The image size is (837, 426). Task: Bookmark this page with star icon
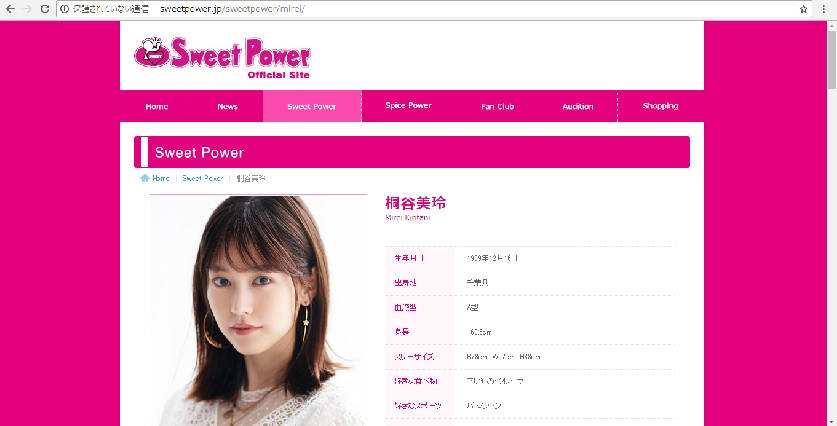point(803,9)
